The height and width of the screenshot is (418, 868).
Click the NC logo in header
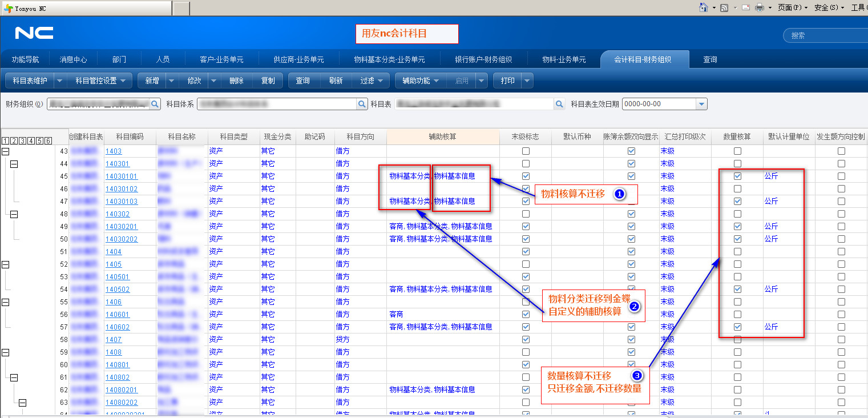[x=34, y=33]
